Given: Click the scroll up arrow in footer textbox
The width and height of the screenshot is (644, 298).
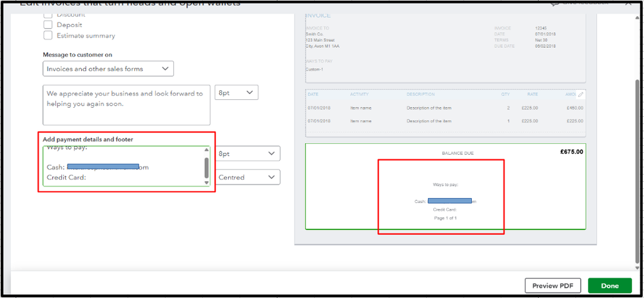Looking at the screenshot, I should 206,150.
